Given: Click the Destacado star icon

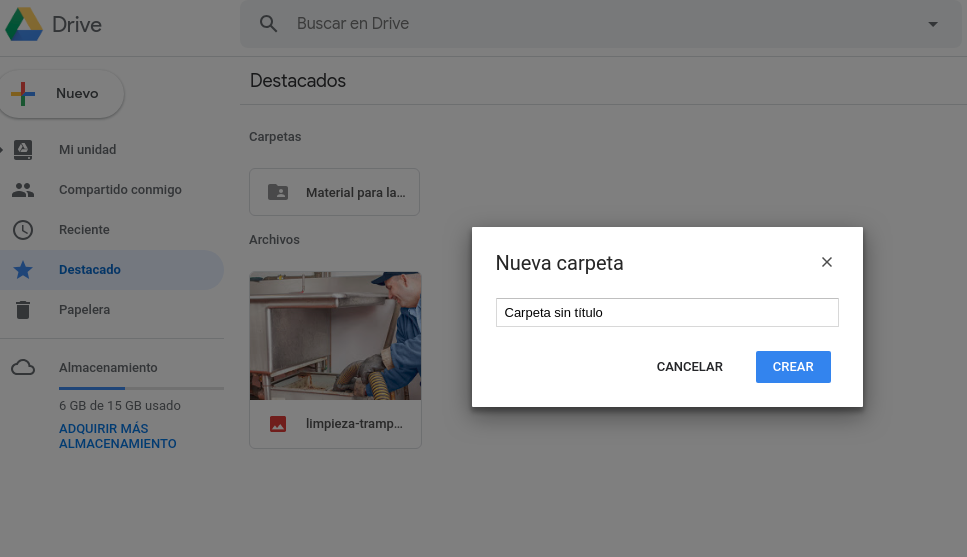Looking at the screenshot, I should 23,270.
